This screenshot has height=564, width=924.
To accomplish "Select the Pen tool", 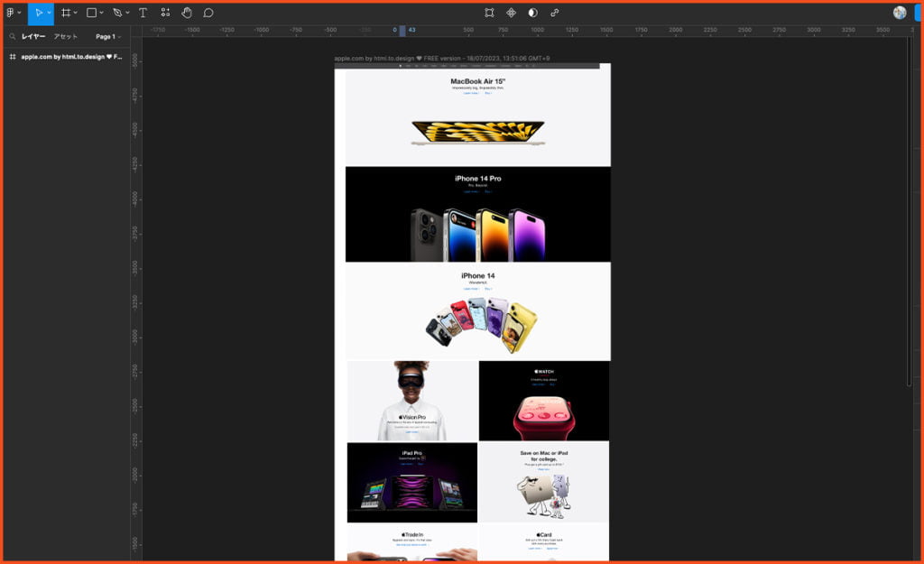I will click(117, 14).
